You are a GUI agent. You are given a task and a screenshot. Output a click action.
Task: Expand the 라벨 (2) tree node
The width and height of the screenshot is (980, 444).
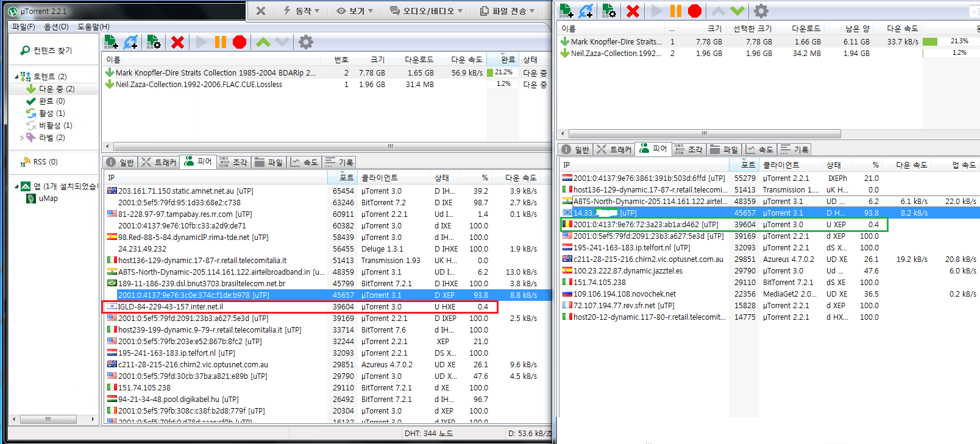click(22, 138)
